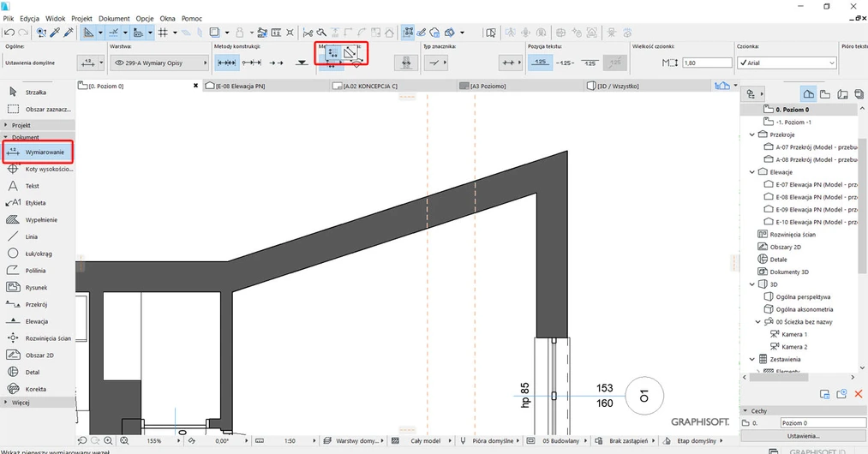The image size is (868, 454).
Task: Select Kamera 1 in navigator tree
Action: point(793,334)
